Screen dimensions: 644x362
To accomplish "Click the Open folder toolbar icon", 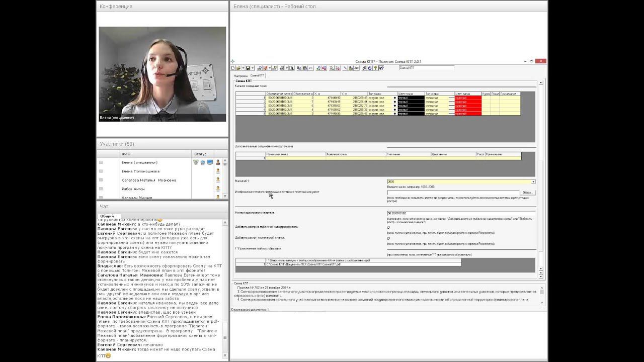I will pos(238,68).
